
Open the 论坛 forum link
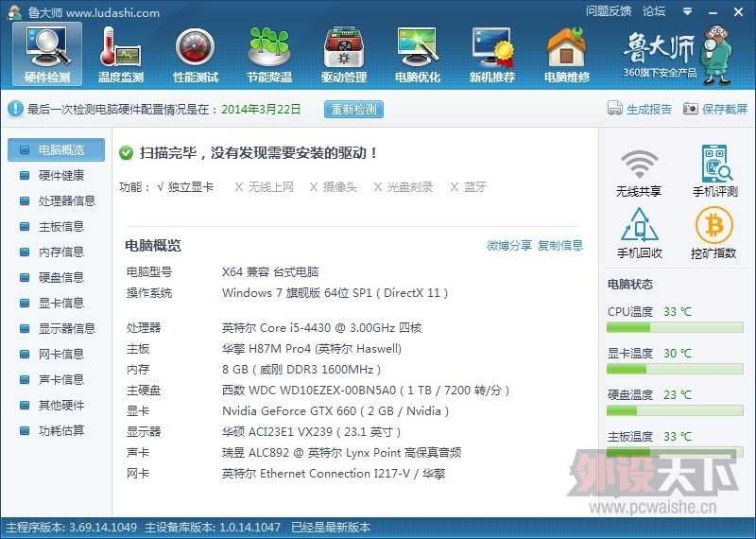coord(654,11)
